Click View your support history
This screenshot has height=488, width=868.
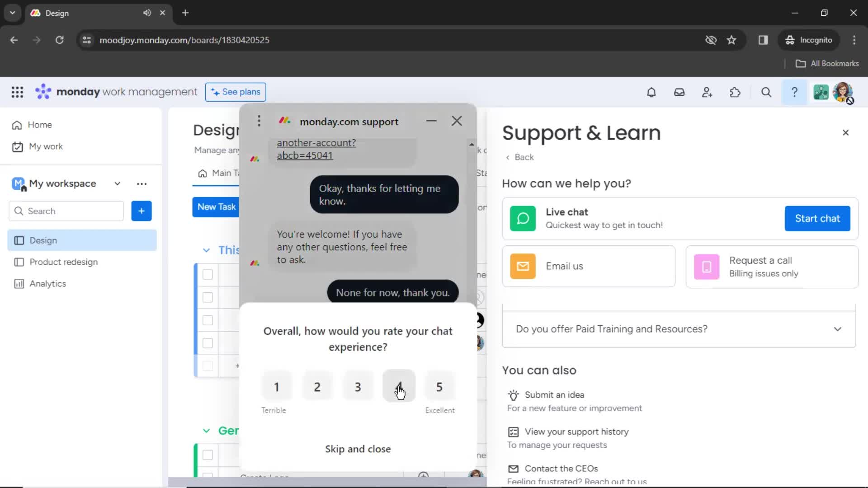[x=576, y=432]
